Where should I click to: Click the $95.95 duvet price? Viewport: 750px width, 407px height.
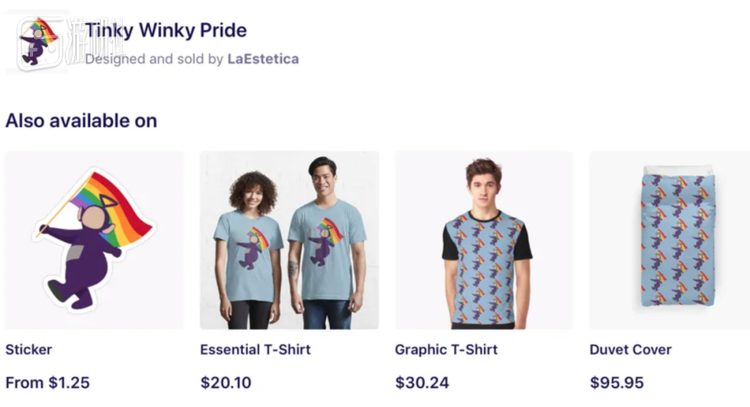617,382
